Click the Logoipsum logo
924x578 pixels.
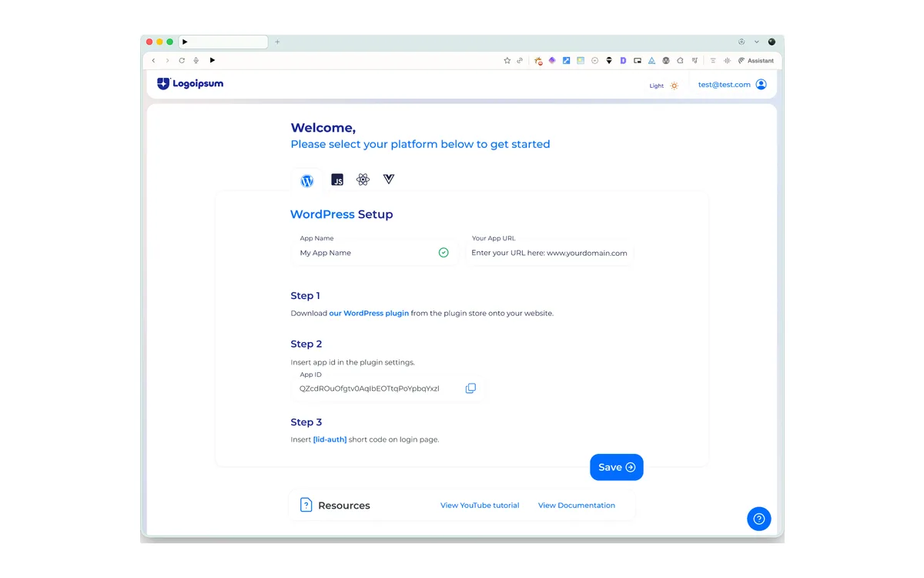tap(190, 83)
